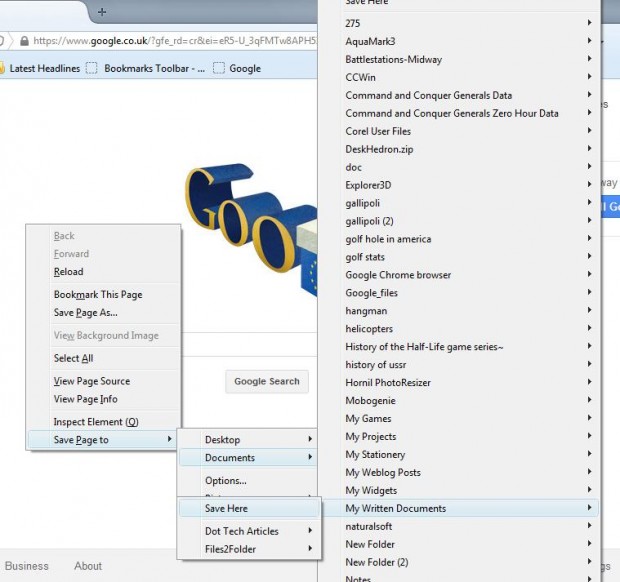Open the Files2Folder folder
This screenshot has height=582, width=620.
250,549
